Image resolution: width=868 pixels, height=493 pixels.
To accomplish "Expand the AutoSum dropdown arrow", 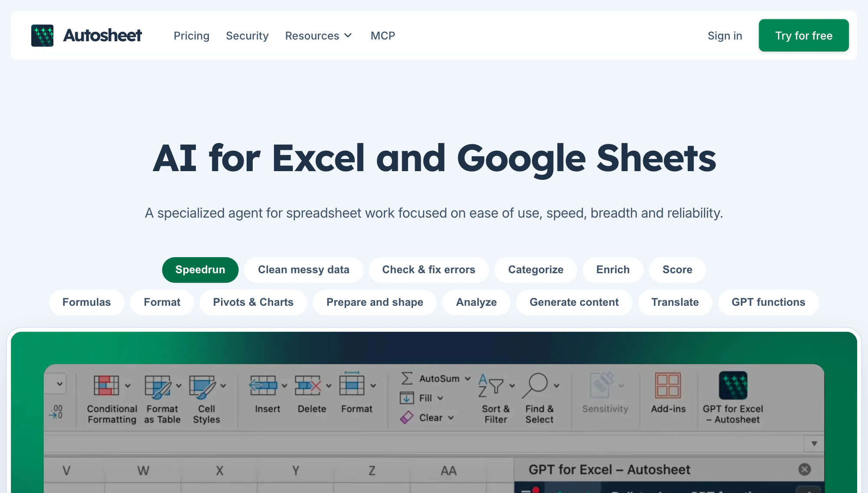I will (468, 379).
